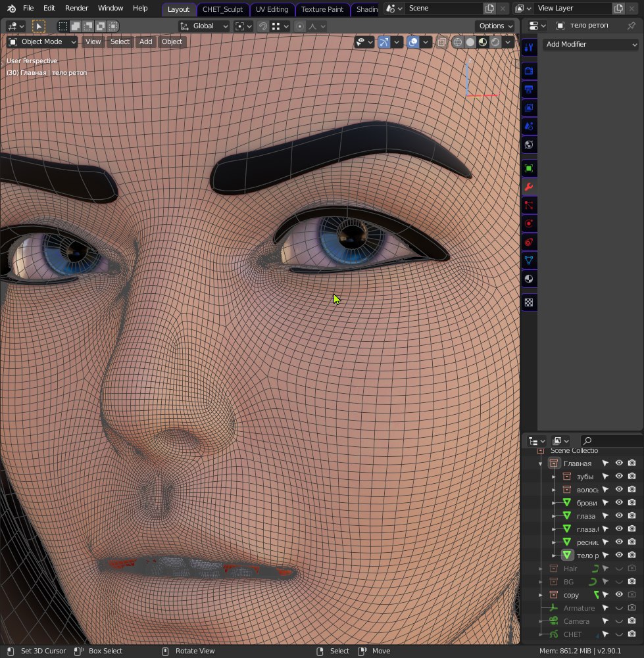The width and height of the screenshot is (644, 658).
Task: Switch to the CHET_Sculpt workspace tab
Action: pyautogui.click(x=222, y=9)
